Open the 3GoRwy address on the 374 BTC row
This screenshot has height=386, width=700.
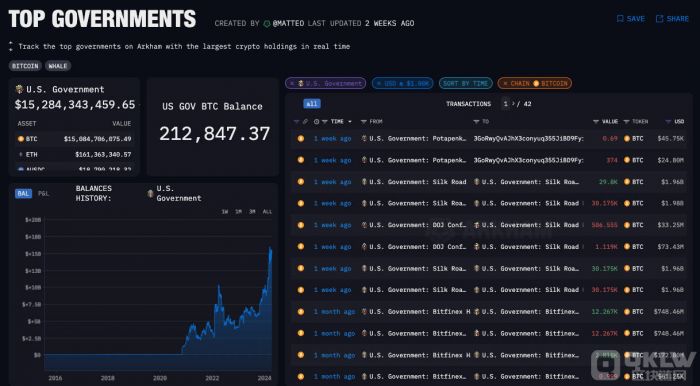click(x=528, y=160)
